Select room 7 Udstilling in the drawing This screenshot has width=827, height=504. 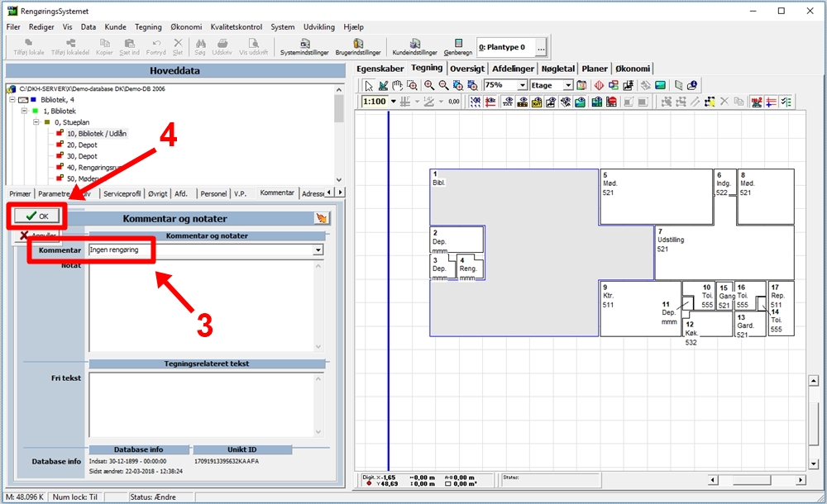[724, 253]
